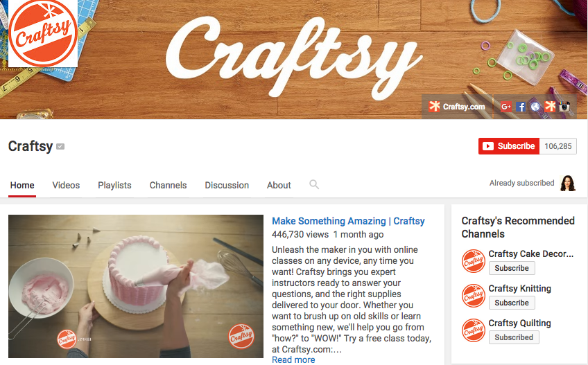Click the red Subscribe button

click(509, 146)
